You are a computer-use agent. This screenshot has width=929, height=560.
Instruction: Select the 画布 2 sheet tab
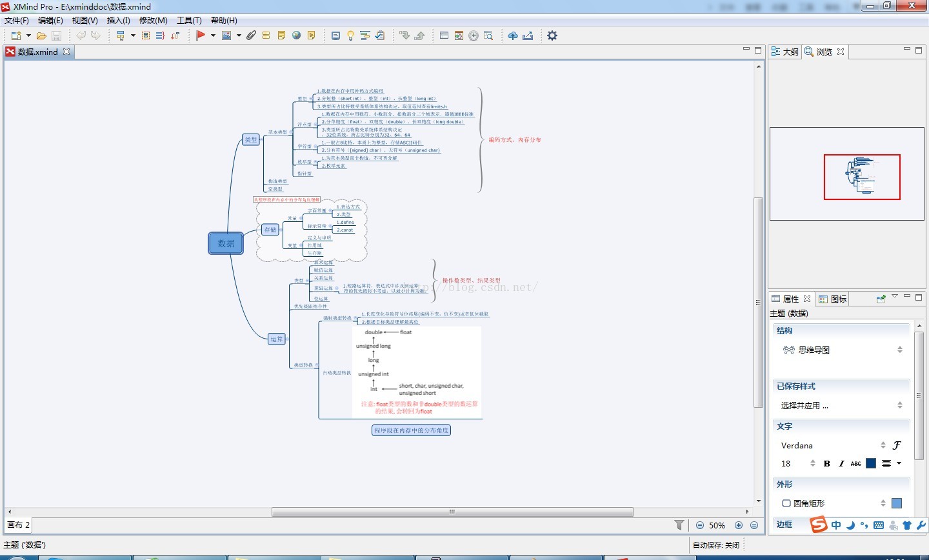pyautogui.click(x=19, y=525)
